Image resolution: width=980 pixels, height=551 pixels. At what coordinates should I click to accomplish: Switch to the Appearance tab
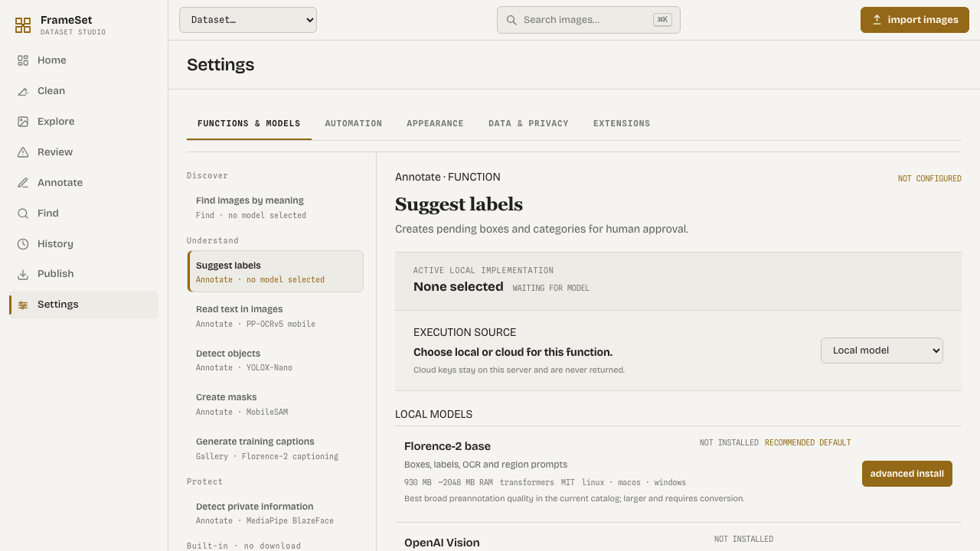click(x=435, y=123)
